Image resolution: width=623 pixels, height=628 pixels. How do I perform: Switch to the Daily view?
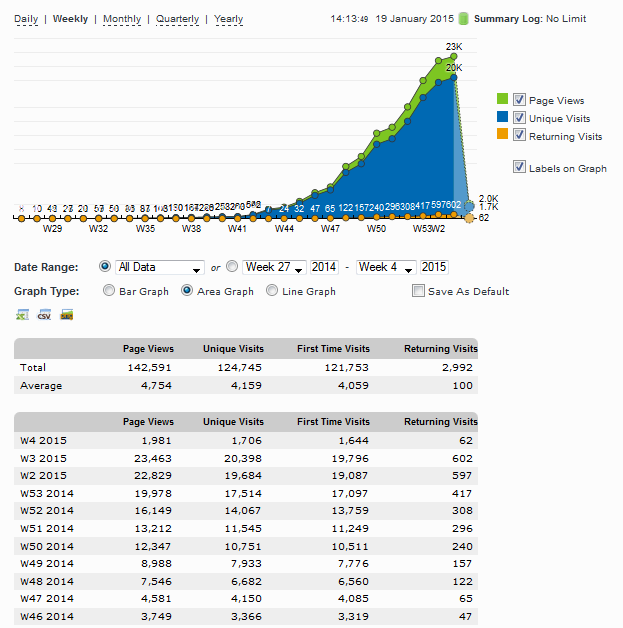tap(26, 19)
